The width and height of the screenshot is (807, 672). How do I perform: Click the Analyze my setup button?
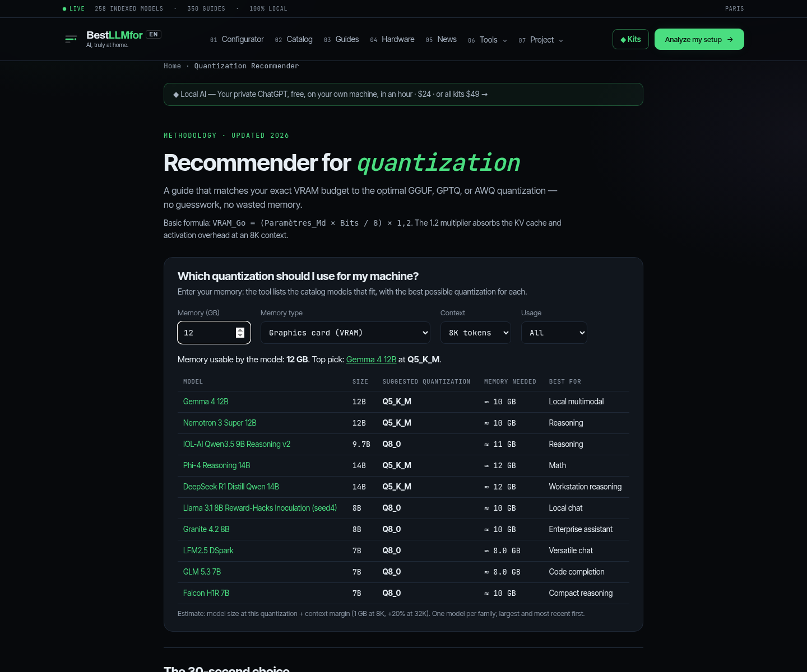coord(699,39)
